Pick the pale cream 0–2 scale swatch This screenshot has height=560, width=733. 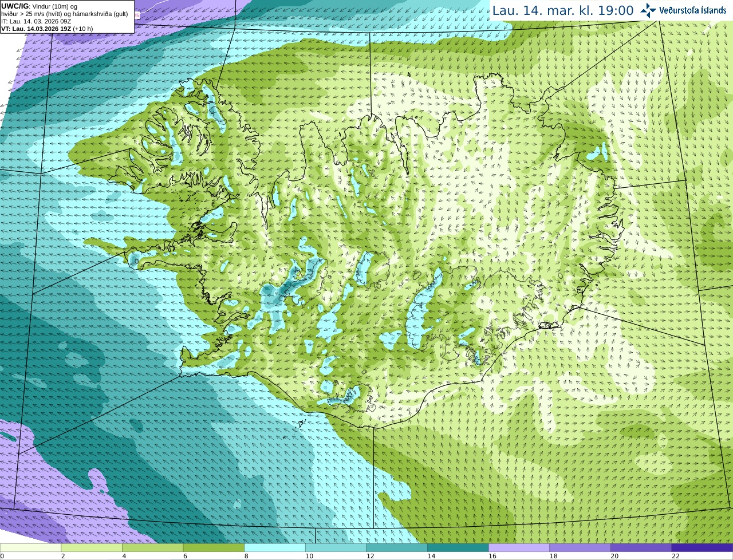[x=30, y=548]
